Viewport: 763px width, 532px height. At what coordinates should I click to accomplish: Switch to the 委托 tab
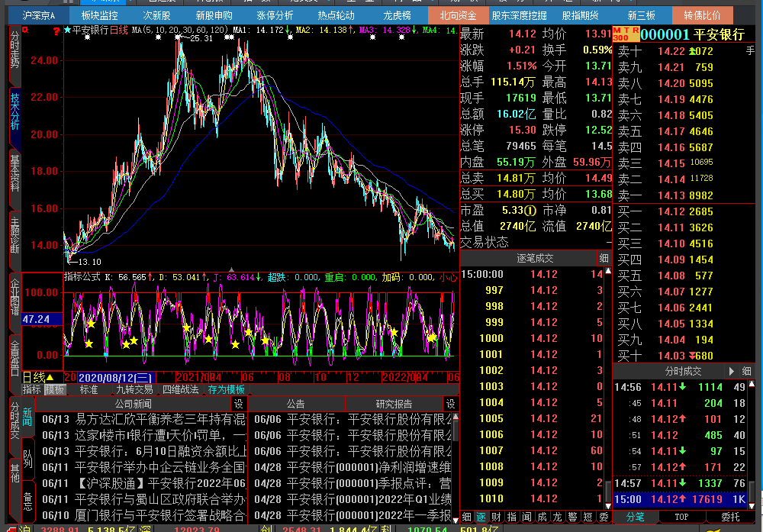click(x=730, y=517)
